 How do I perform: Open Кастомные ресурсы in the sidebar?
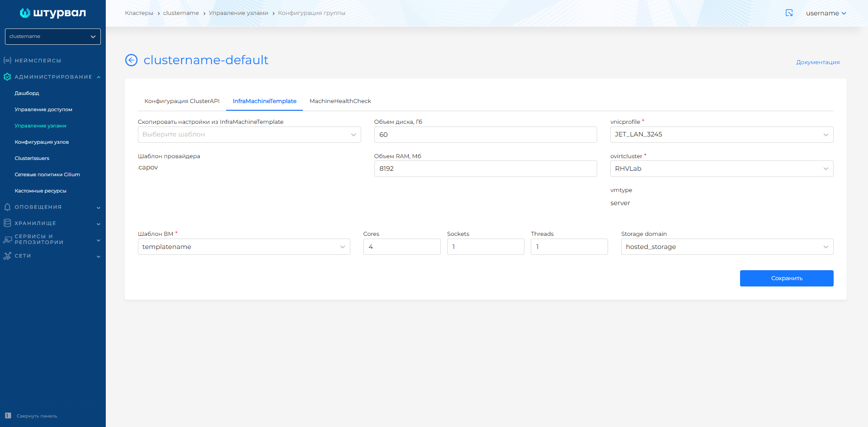click(x=40, y=191)
